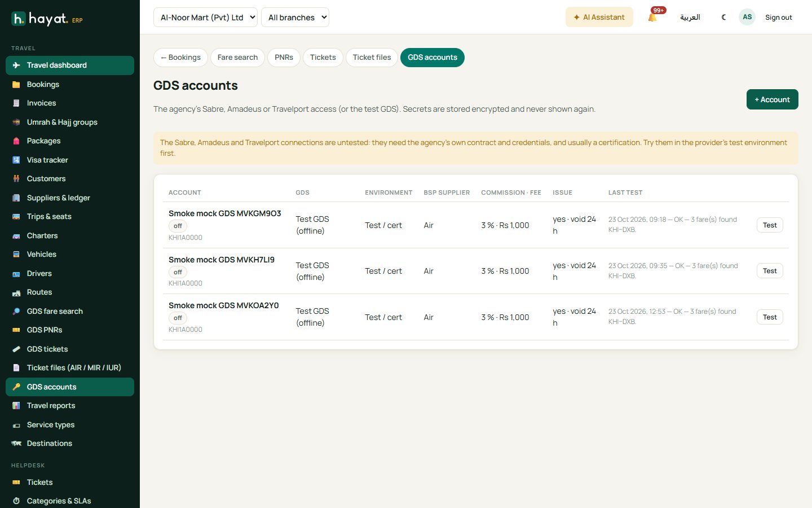Click the Destinations map icon

point(16,444)
